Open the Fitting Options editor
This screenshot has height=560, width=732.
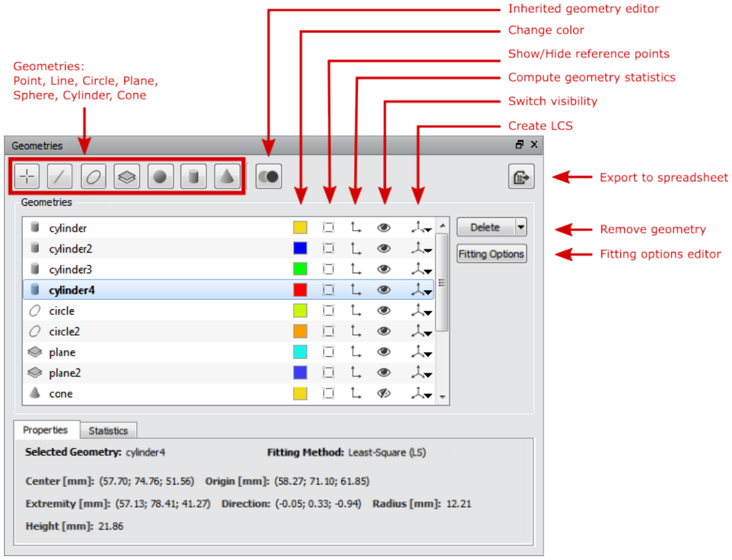coord(492,253)
